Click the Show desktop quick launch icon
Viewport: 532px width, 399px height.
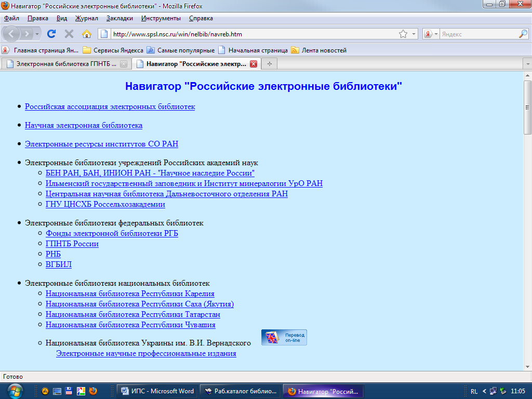click(x=57, y=391)
